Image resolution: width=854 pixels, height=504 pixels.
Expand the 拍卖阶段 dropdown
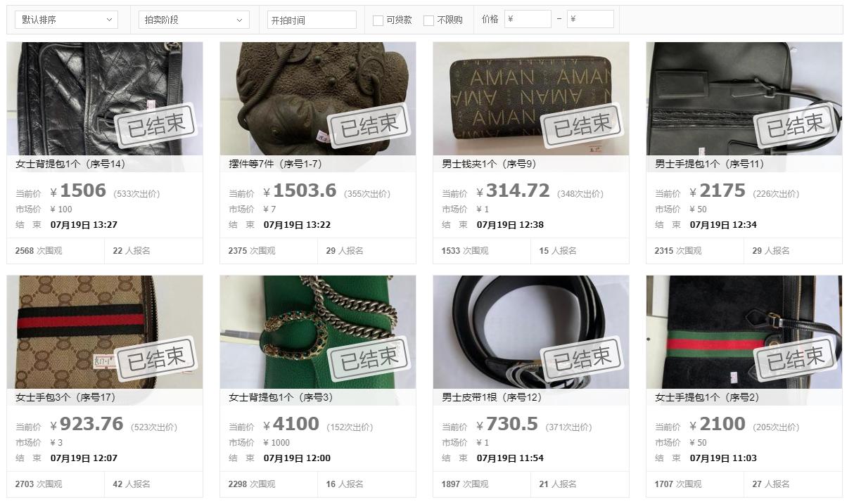[194, 20]
